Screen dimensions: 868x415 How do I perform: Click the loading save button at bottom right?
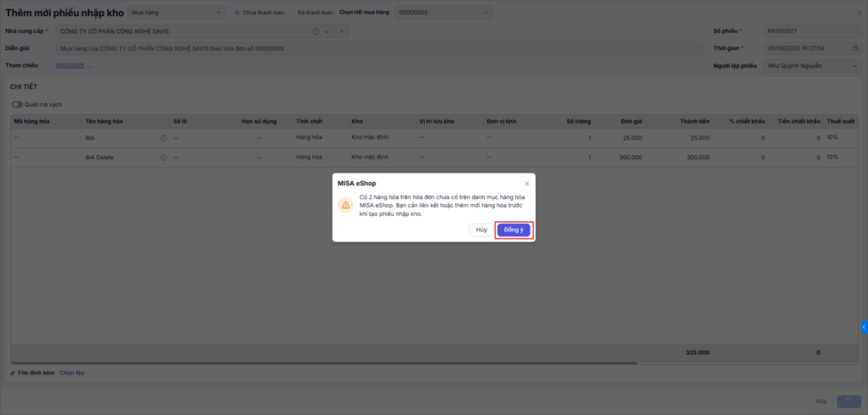(849, 401)
